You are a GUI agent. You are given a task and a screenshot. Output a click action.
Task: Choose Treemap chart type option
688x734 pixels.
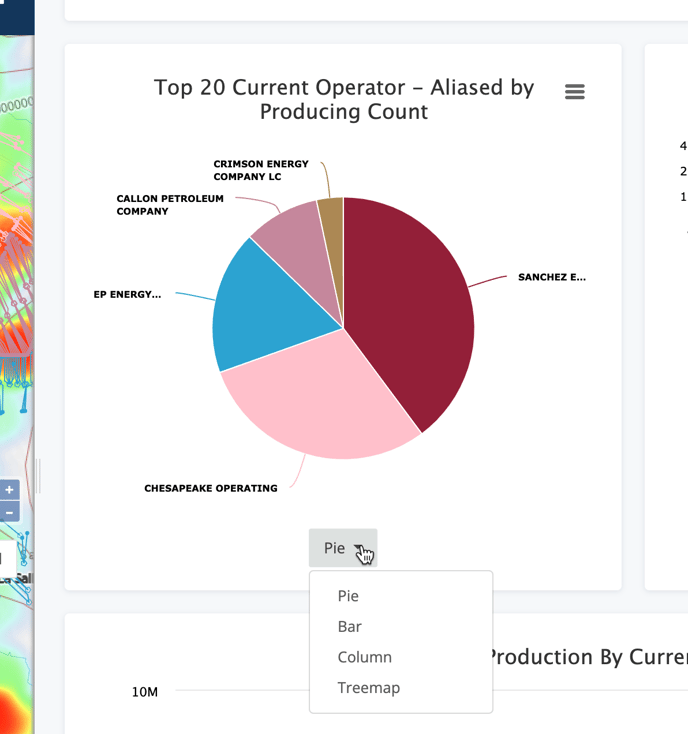click(369, 688)
